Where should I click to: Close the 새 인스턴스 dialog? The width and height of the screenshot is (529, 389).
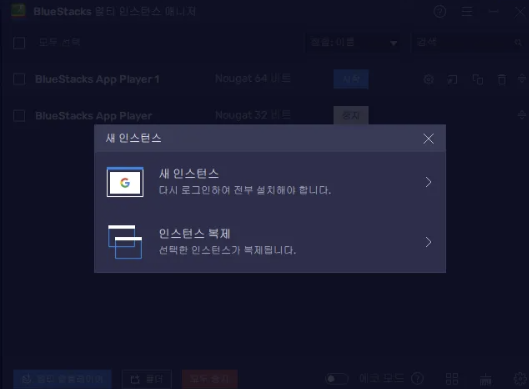[x=428, y=139]
